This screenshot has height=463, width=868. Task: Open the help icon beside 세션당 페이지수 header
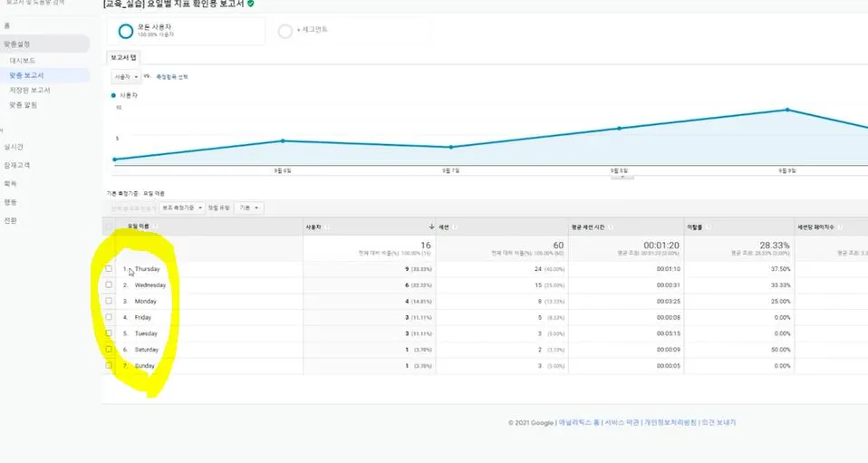(x=840, y=227)
